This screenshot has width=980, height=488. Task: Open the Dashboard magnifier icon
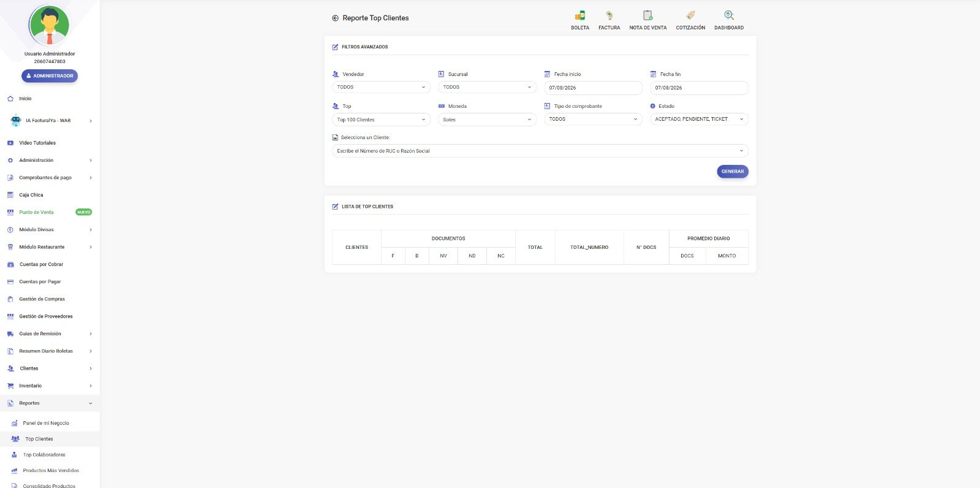729,15
